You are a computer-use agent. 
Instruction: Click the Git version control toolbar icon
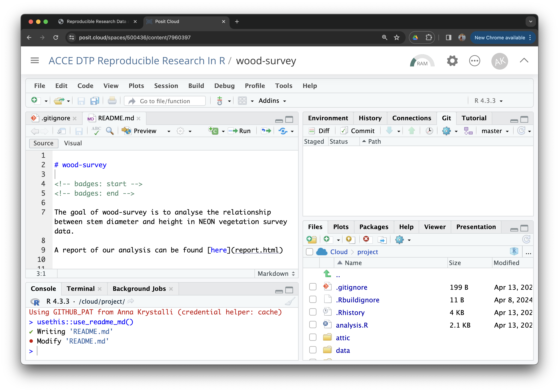click(x=220, y=101)
